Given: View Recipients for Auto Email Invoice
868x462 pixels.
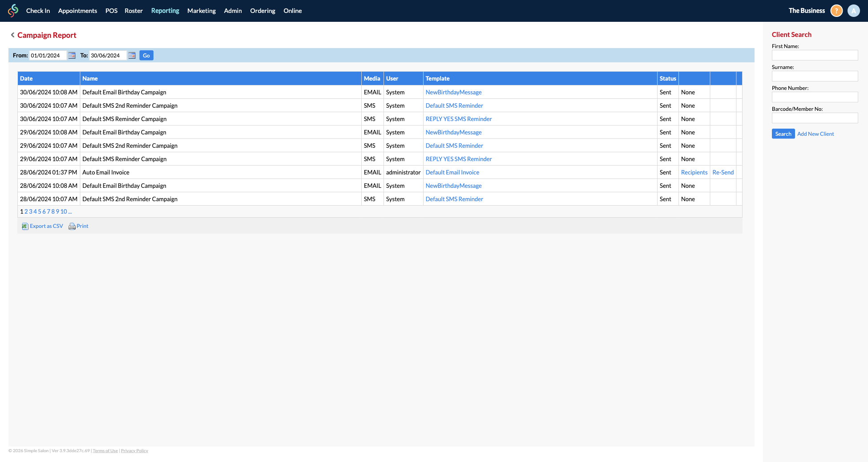Looking at the screenshot, I should pos(694,173).
